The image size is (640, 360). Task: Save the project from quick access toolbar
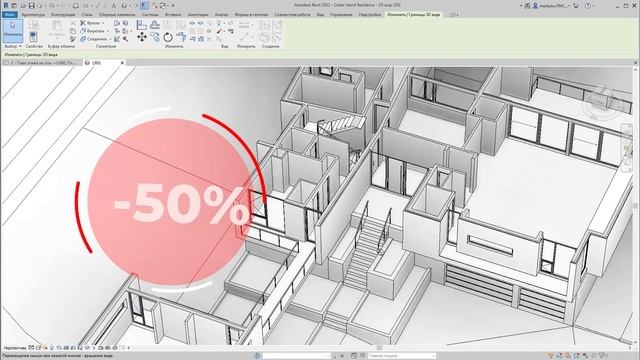31,6
